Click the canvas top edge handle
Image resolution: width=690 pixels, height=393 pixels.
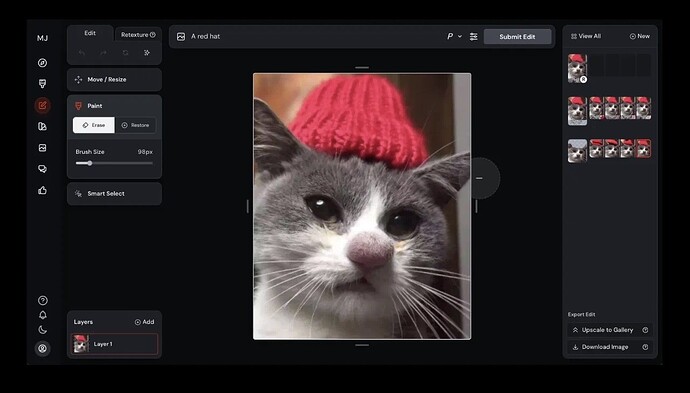pyautogui.click(x=362, y=68)
